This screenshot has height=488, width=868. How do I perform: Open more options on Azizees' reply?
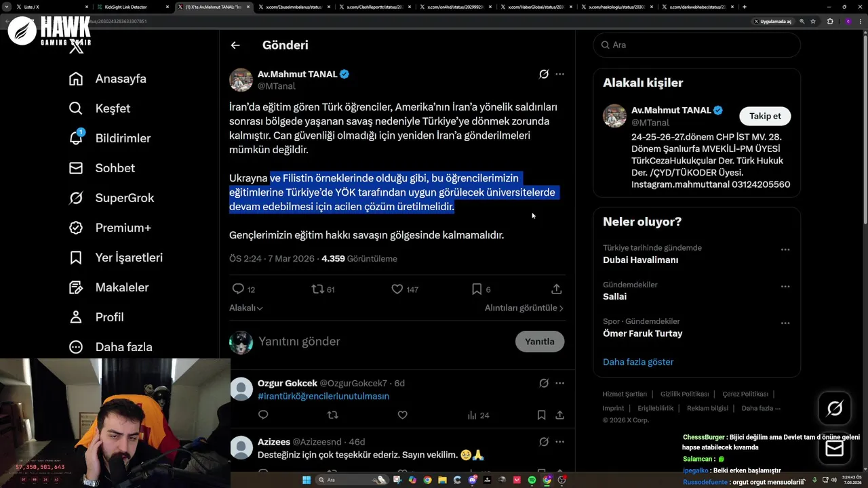[559, 442]
